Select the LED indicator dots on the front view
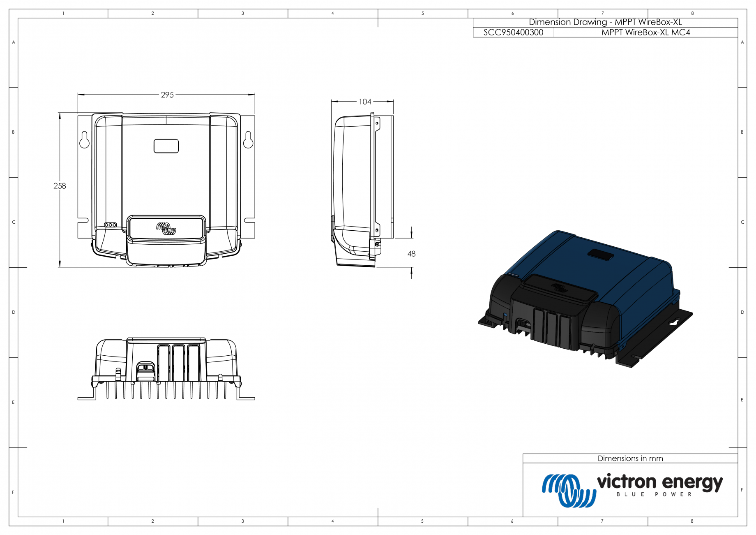The width and height of the screenshot is (756, 535). point(111,225)
